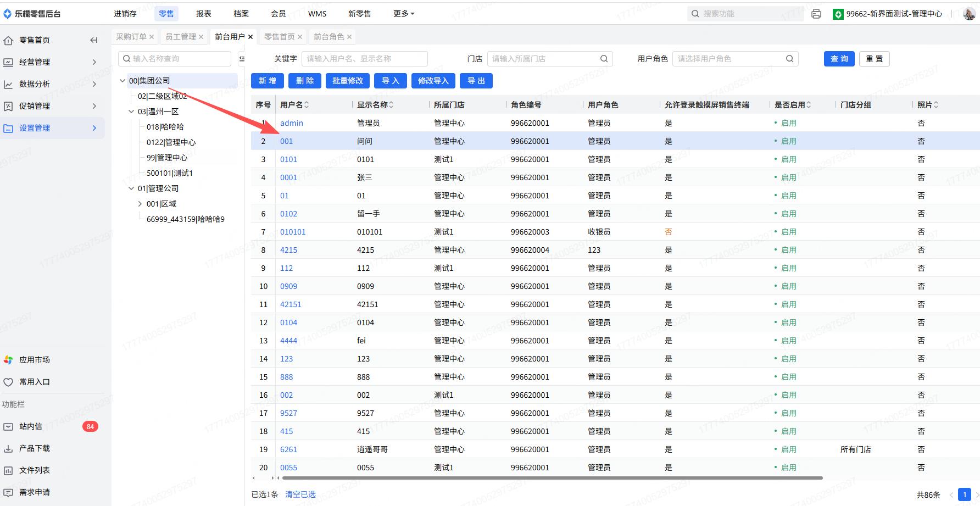Open the 报表 menu
This screenshot has height=506, width=980.
point(204,14)
